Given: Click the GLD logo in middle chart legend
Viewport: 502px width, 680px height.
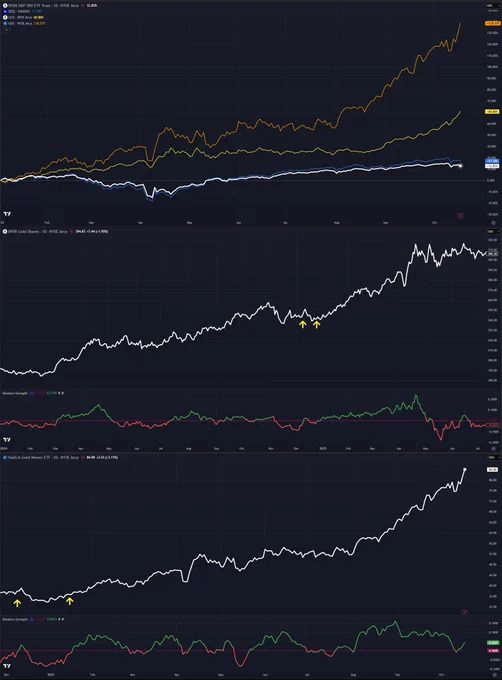Looking at the screenshot, I should pos(5,232).
